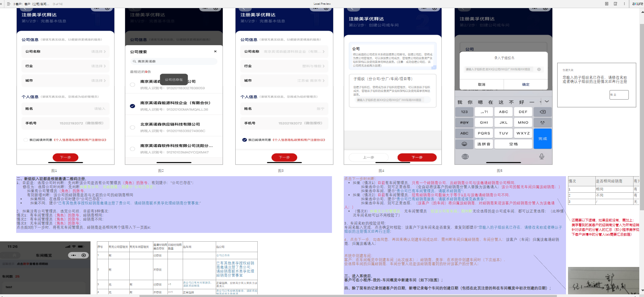This screenshot has height=297, width=644.
Task: Open 公司名称 selector showing 南京英诺森能源科技企业 in 图3
Action: 284,52
